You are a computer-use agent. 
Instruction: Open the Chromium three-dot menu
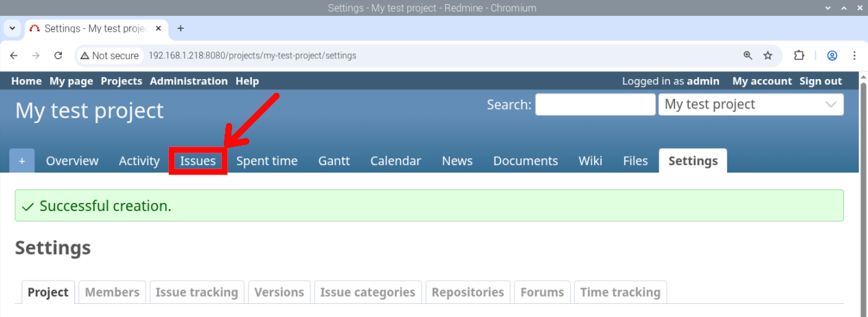tap(854, 56)
